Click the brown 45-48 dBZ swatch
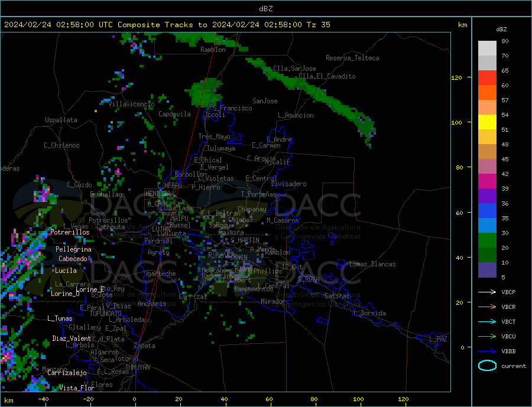The height and width of the screenshot is (407, 532). 487,152
